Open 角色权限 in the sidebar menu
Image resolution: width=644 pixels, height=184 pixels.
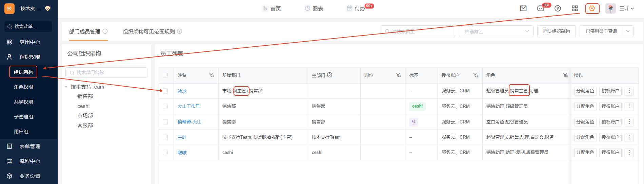[23, 87]
